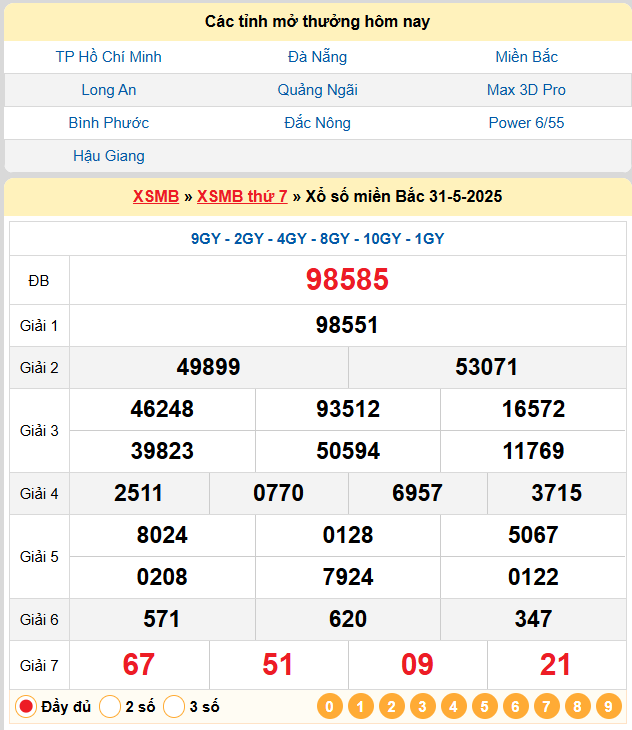This screenshot has width=632, height=730.
Task: Click the ticket codes line '9GY - 2GY - 4GY'
Action: coord(317,239)
